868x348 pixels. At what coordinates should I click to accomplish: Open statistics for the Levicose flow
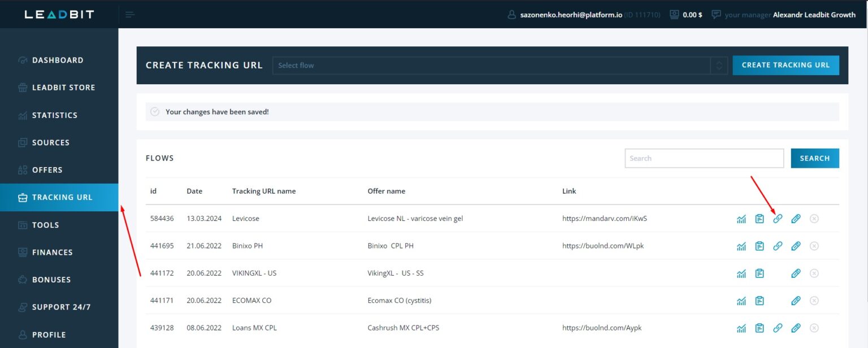tap(741, 218)
